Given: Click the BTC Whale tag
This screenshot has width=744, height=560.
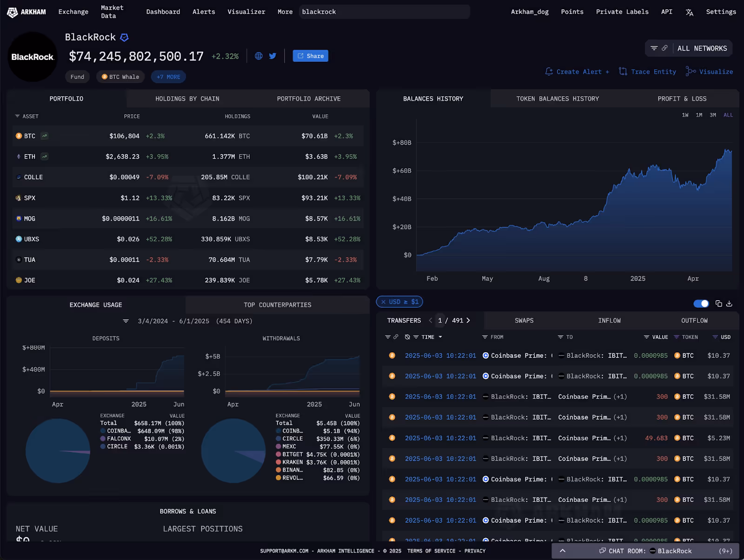Looking at the screenshot, I should pos(120,77).
